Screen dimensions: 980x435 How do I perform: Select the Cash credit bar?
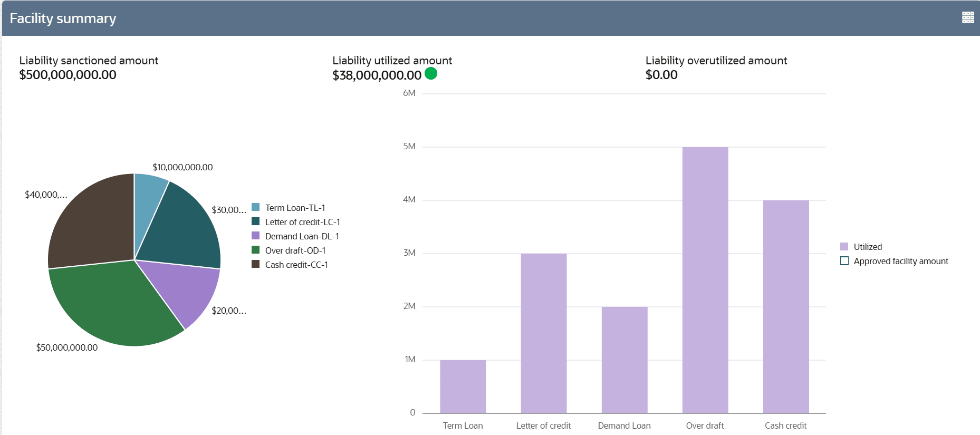click(x=785, y=306)
